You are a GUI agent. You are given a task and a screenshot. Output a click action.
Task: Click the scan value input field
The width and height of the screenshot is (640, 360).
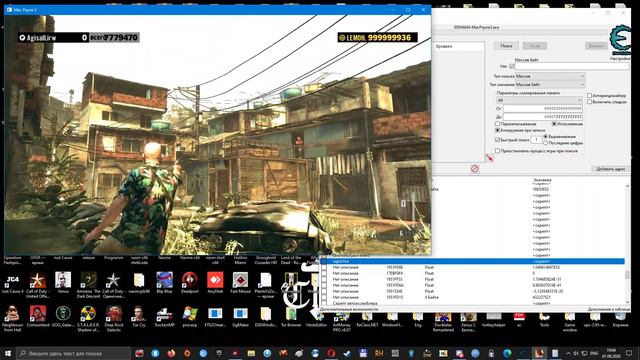click(572, 66)
